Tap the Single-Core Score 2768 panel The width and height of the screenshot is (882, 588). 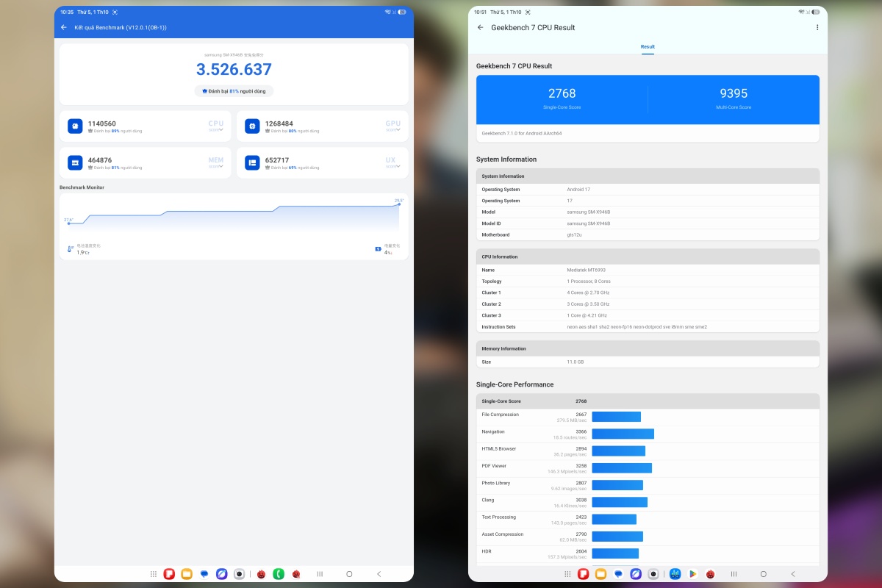pos(562,99)
